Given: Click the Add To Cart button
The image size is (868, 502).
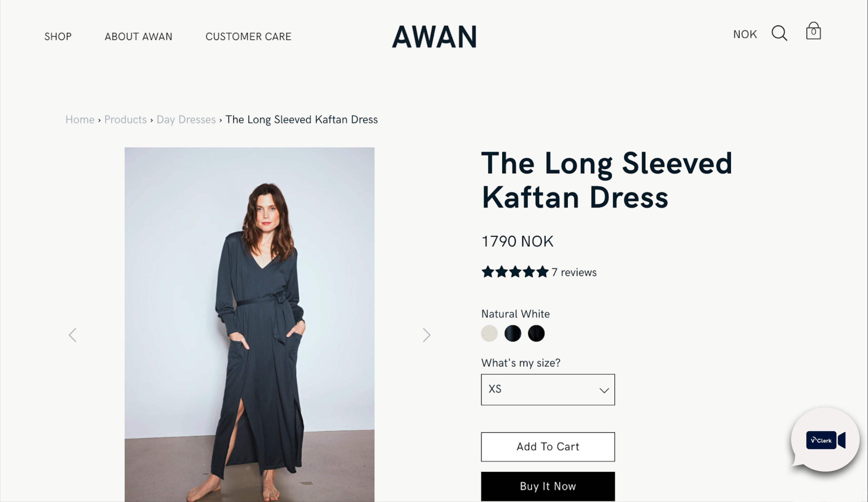Looking at the screenshot, I should tap(548, 447).
